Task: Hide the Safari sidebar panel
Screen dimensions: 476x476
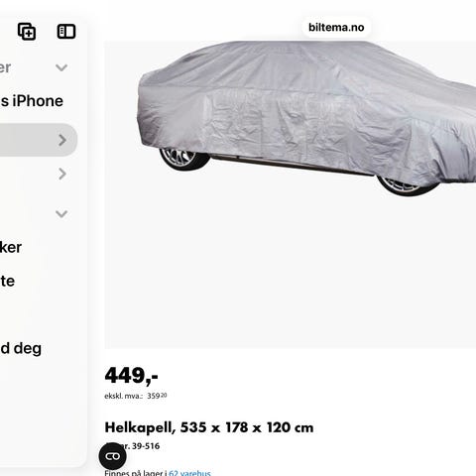Action: pos(66,32)
